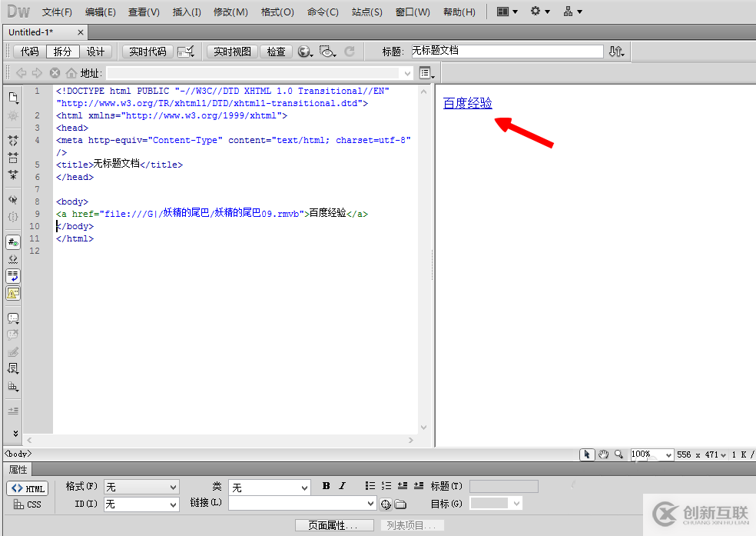Click the visual aids eye icon
The width and height of the screenshot is (756, 536).
[328, 52]
